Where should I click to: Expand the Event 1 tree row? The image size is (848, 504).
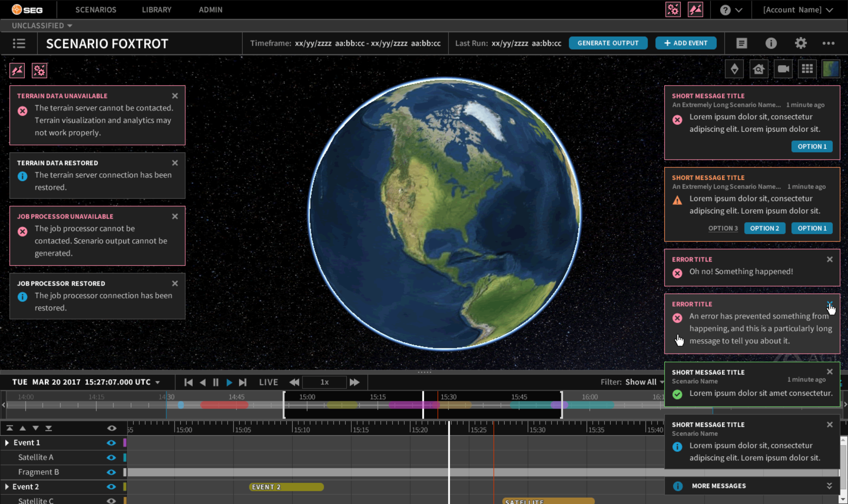(7, 442)
